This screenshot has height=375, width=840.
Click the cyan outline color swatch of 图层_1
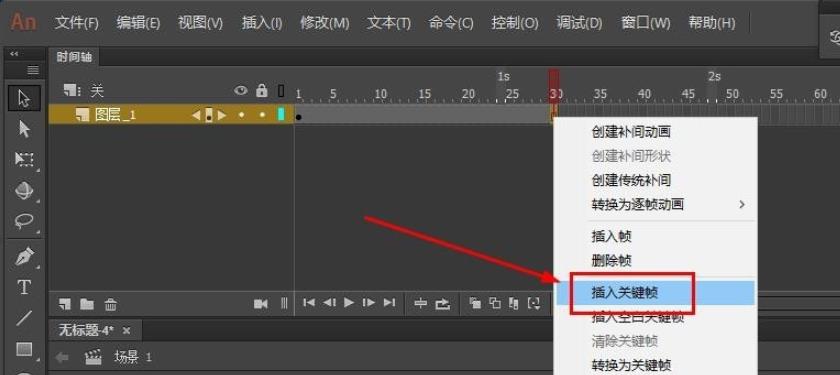281,114
